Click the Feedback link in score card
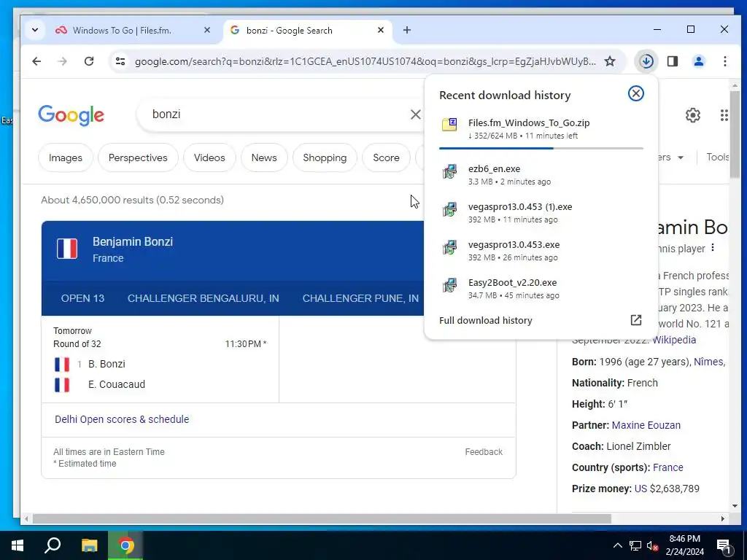Image resolution: width=747 pixels, height=560 pixels. tap(484, 452)
